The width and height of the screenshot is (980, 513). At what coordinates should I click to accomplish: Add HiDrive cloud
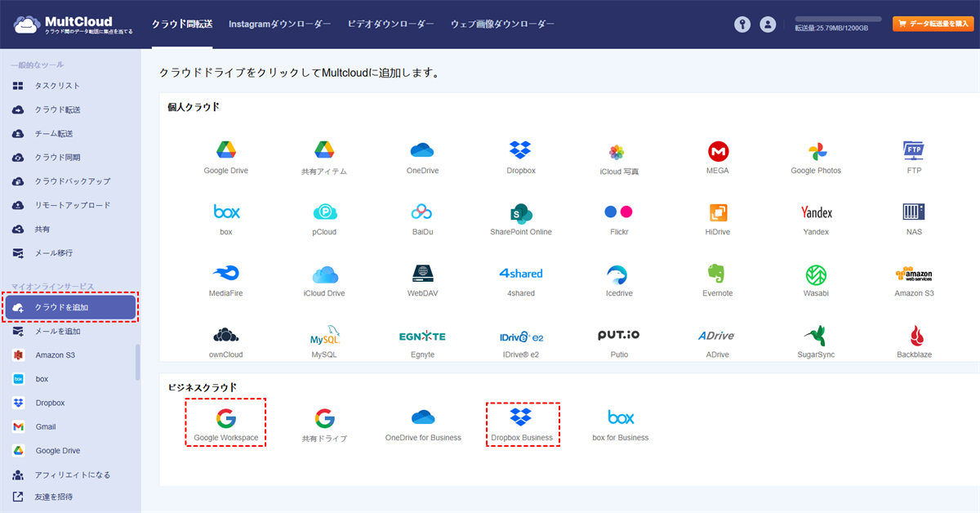(718, 212)
